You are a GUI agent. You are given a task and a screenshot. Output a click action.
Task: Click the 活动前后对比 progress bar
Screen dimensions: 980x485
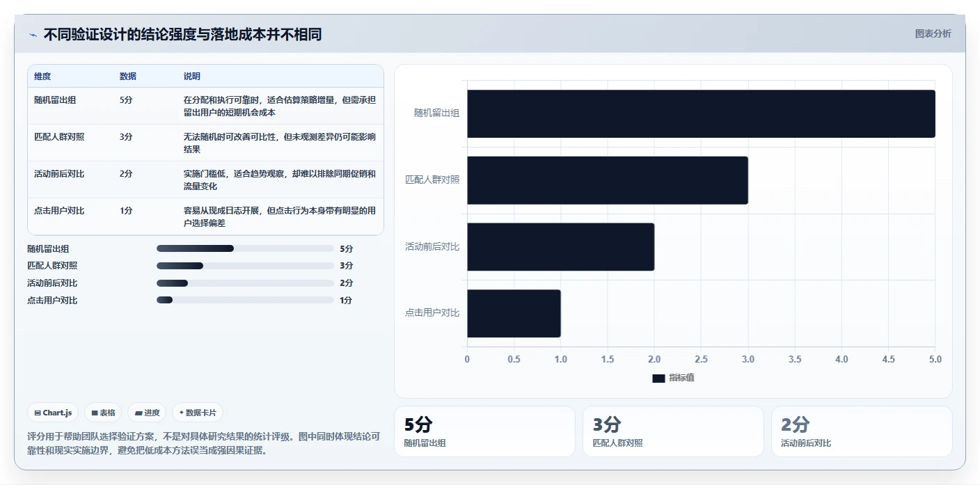click(x=245, y=283)
